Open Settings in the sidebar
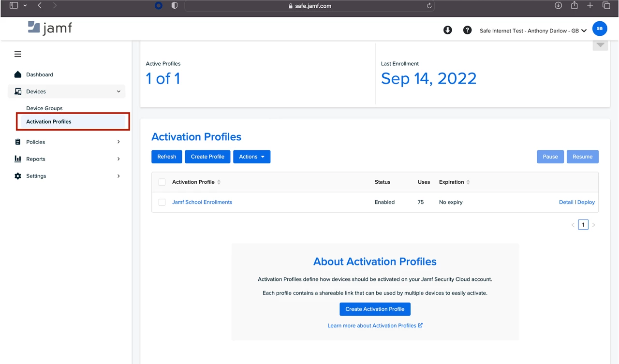This screenshot has height=364, width=619. tap(36, 176)
